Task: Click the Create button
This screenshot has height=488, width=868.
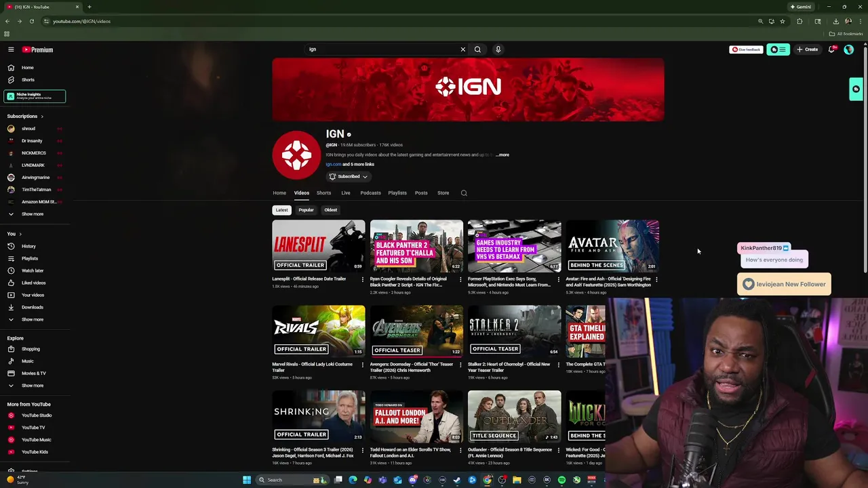Action: (x=808, y=49)
